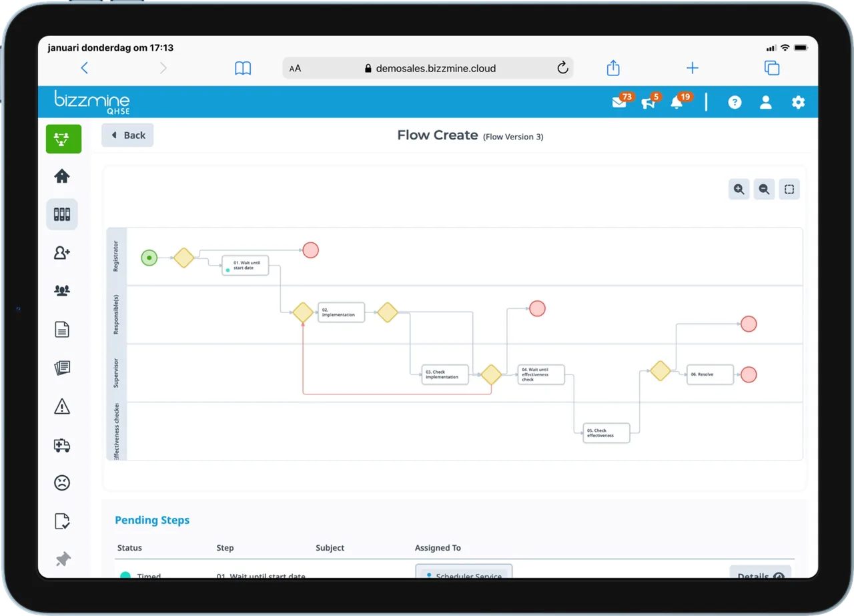Open the sad face complaints icon
Screen dimensions: 854x616
click(62, 483)
